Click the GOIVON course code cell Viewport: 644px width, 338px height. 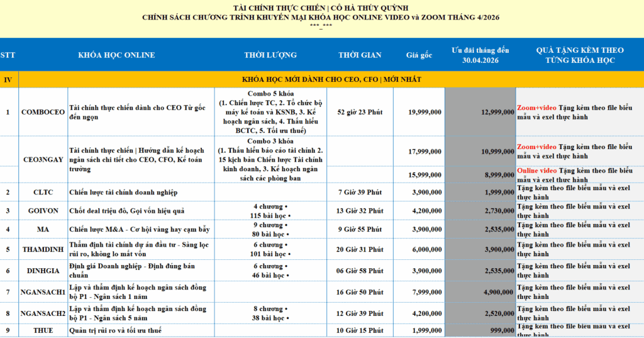tap(43, 211)
